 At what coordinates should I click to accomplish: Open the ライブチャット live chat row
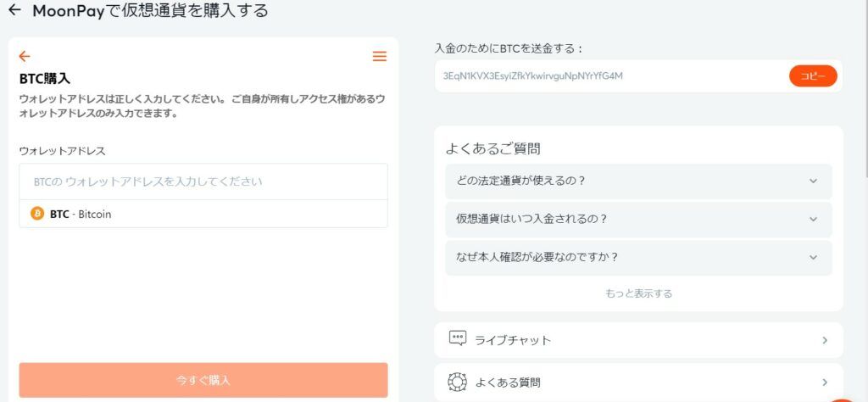[638, 340]
